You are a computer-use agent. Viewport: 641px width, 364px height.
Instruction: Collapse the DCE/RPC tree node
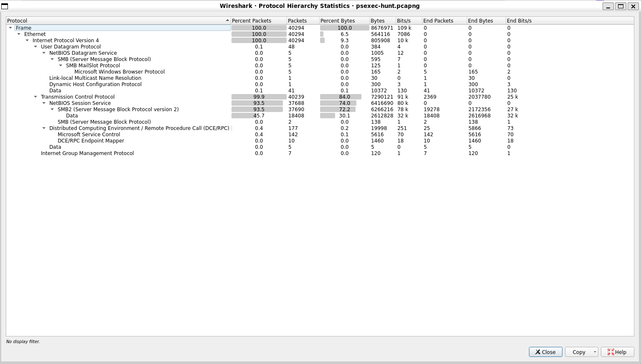tap(44, 128)
